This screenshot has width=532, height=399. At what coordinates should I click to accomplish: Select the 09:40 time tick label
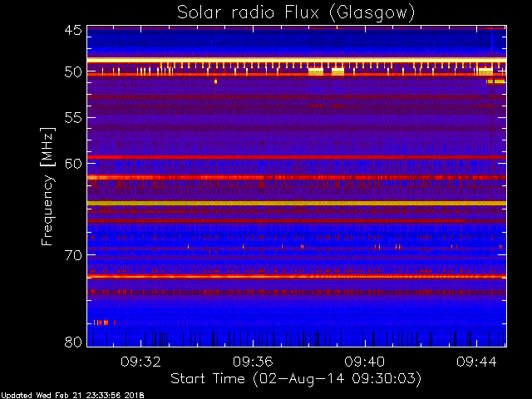coord(365,362)
